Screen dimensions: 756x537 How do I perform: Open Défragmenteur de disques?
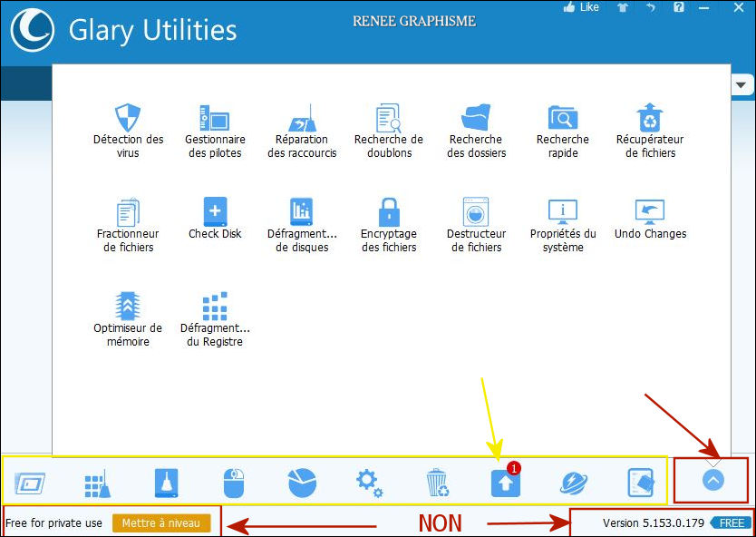pyautogui.click(x=302, y=225)
